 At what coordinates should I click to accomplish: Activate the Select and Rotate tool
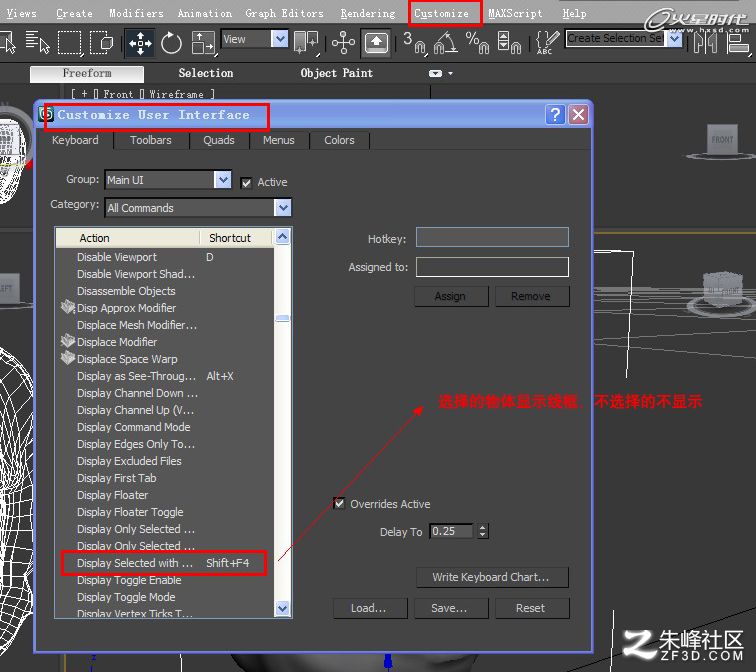171,43
